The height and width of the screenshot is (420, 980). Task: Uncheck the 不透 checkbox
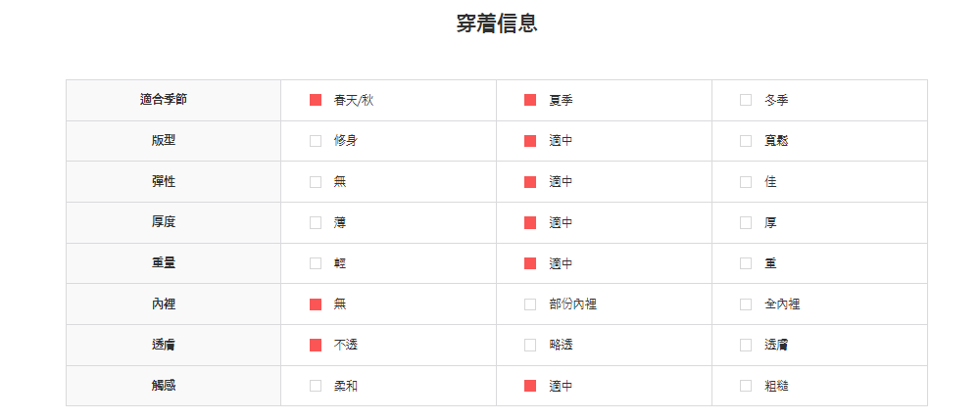click(316, 345)
